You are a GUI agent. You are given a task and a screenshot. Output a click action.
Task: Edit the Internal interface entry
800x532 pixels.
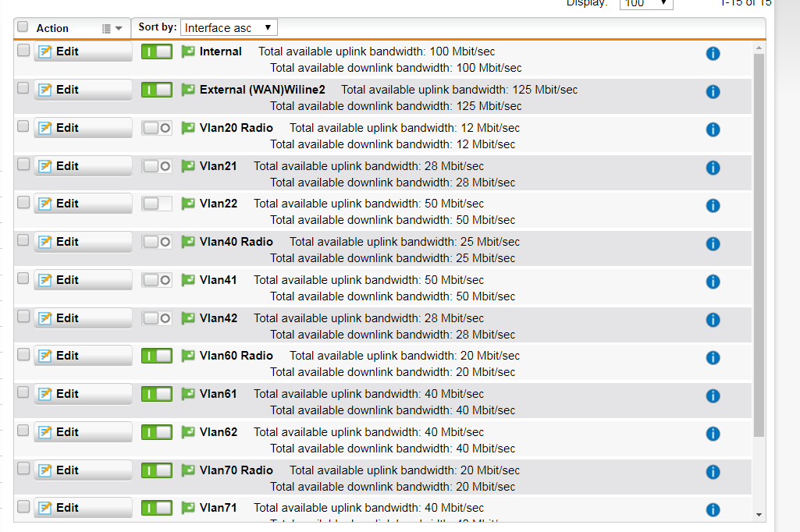84,51
